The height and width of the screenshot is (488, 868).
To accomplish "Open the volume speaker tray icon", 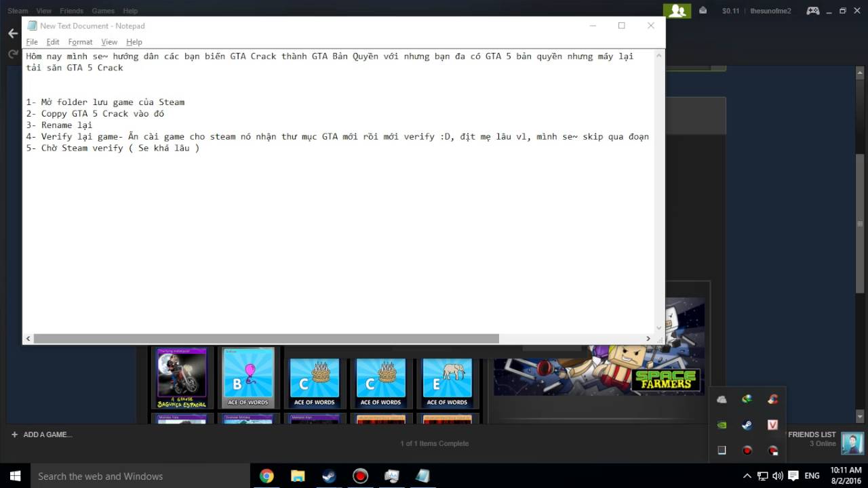I will pyautogui.click(x=777, y=476).
